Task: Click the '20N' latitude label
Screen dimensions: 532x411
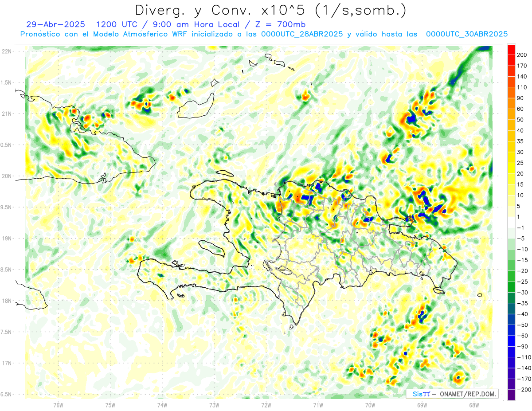Action: point(7,176)
